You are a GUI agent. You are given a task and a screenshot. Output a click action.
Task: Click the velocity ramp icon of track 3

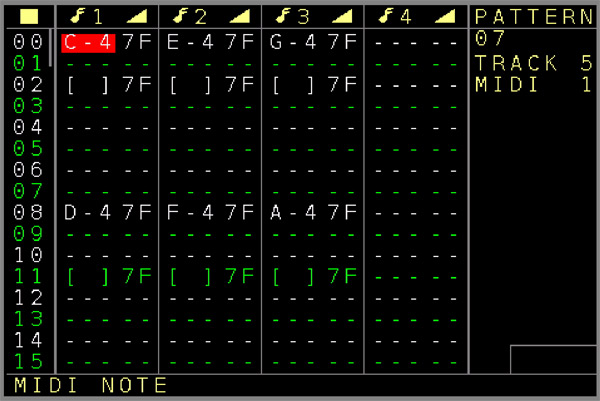pos(342,16)
